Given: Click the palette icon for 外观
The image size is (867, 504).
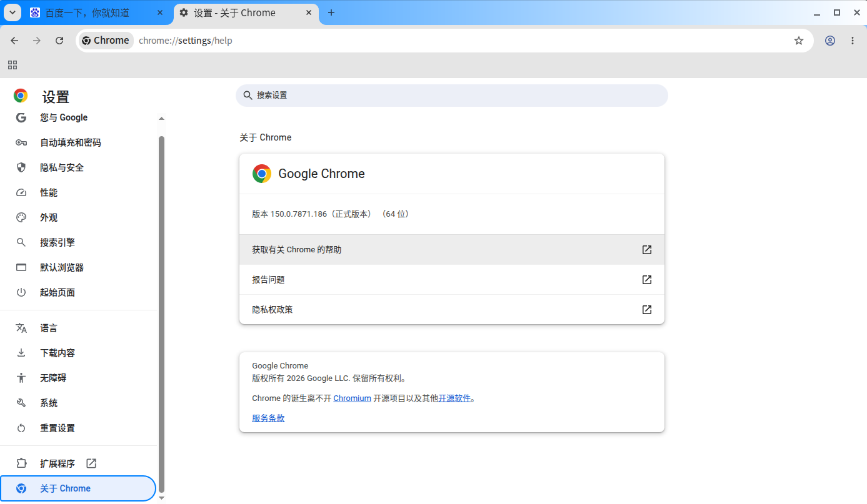Looking at the screenshot, I should (21, 217).
